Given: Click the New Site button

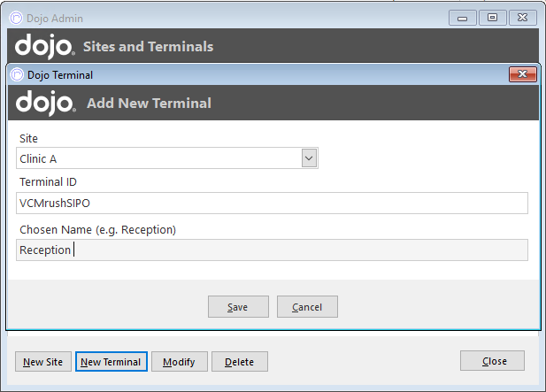Looking at the screenshot, I should click(43, 362).
